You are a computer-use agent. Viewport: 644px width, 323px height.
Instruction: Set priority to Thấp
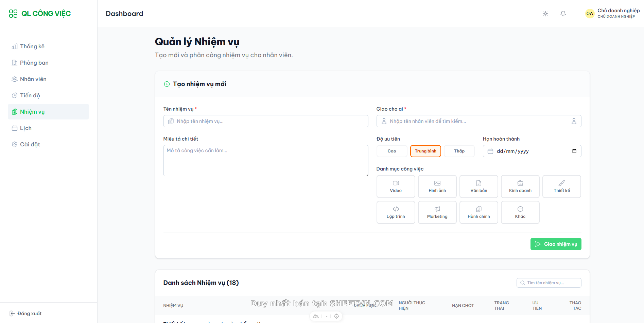tap(459, 151)
